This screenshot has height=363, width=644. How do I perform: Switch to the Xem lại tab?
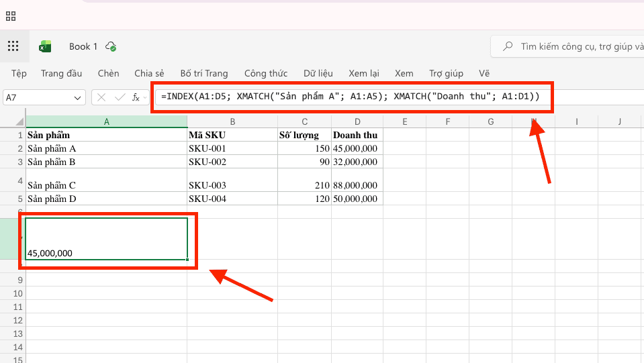point(363,73)
